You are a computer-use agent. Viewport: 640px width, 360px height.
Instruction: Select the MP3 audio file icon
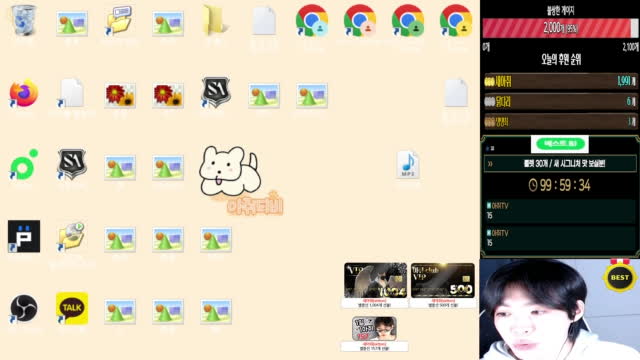click(x=408, y=164)
